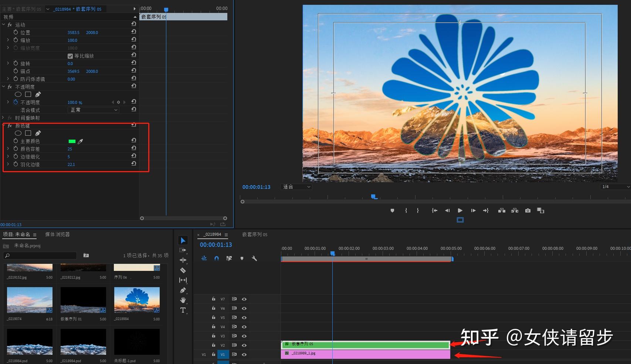
Task: Select the 主要 * 嵌套序列 05 source tab
Action: tap(22, 9)
